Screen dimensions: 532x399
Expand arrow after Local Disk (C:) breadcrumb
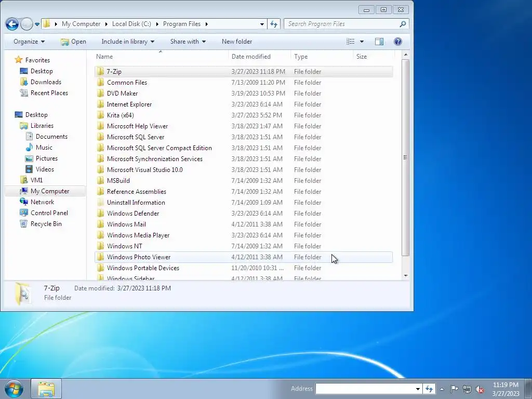[157, 24]
